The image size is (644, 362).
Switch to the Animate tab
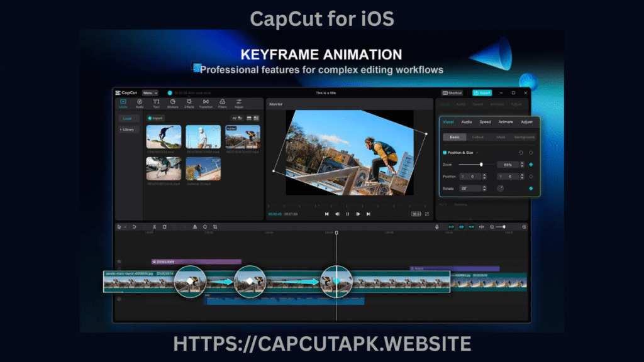tap(506, 121)
